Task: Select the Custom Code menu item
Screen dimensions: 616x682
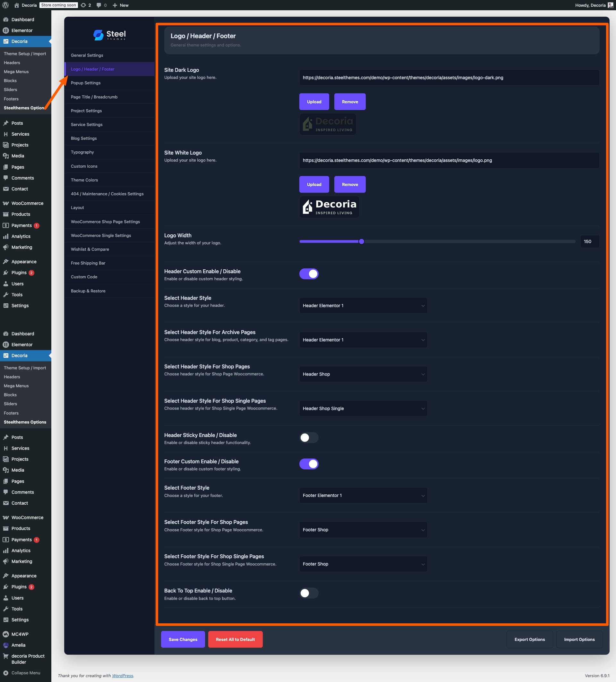Action: click(109, 277)
